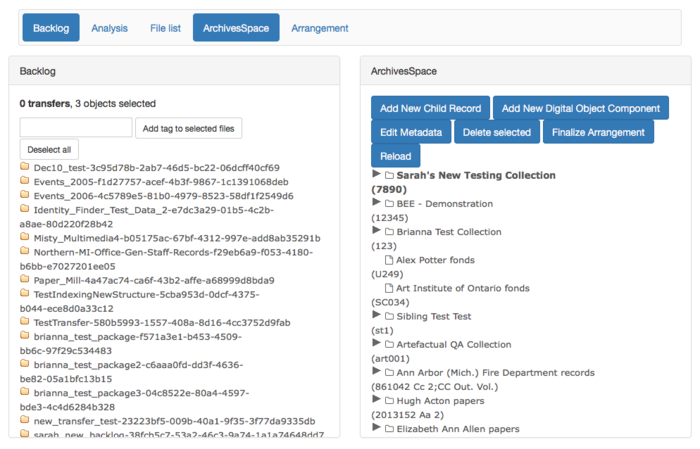
Task: Click folder icon beside Dec10_test transfer
Action: tap(25, 167)
